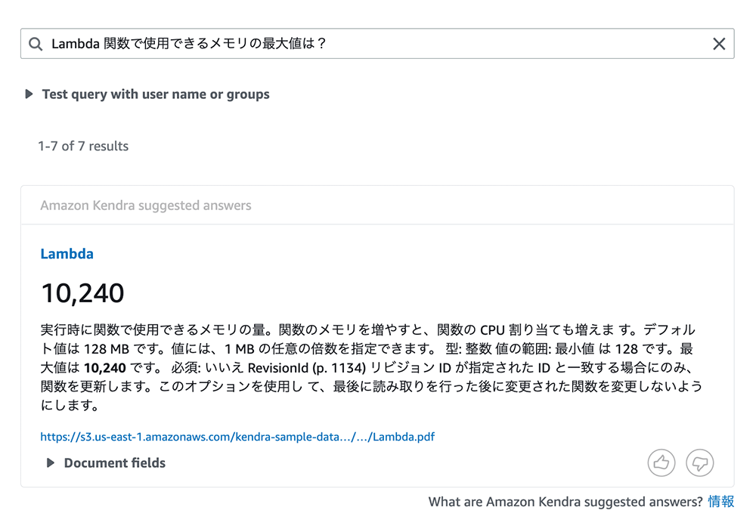Open the Lambda result title link

click(67, 254)
